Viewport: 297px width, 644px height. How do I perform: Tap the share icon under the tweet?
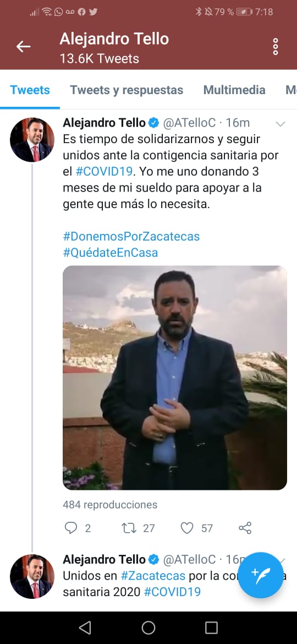click(245, 528)
